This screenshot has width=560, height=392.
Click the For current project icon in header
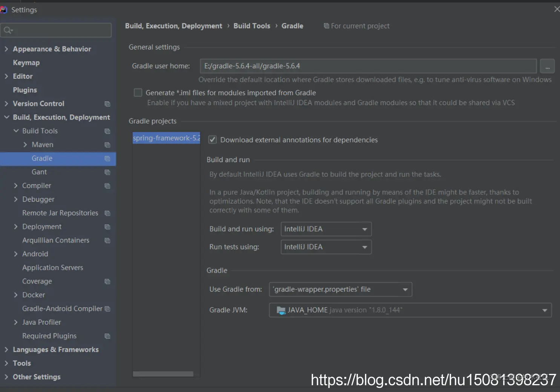click(x=326, y=26)
